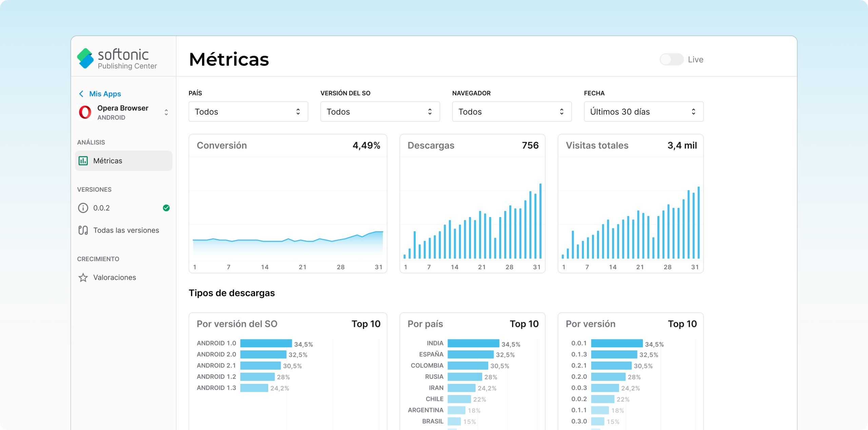Image resolution: width=868 pixels, height=430 pixels.
Task: Click the back chevron beside Mis Apps
Action: pos(81,94)
